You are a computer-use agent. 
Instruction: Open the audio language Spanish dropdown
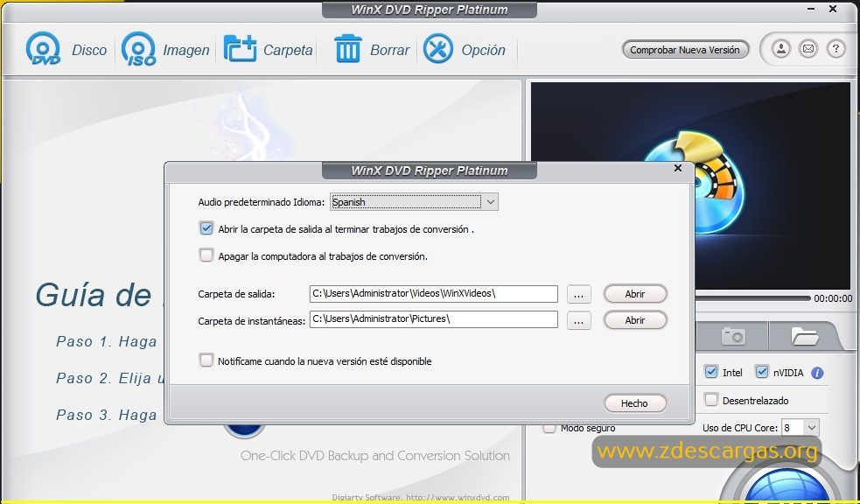414,202
